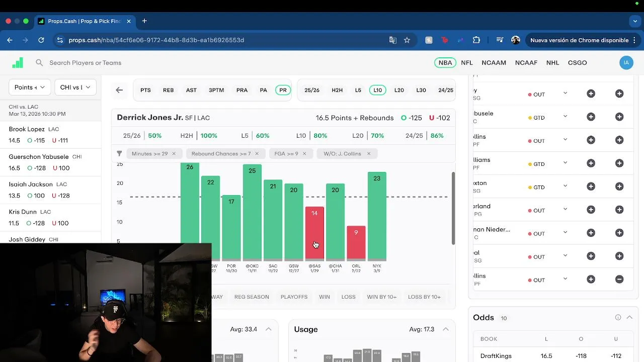Select the PA stat toggle
644x362 pixels.
click(x=263, y=90)
